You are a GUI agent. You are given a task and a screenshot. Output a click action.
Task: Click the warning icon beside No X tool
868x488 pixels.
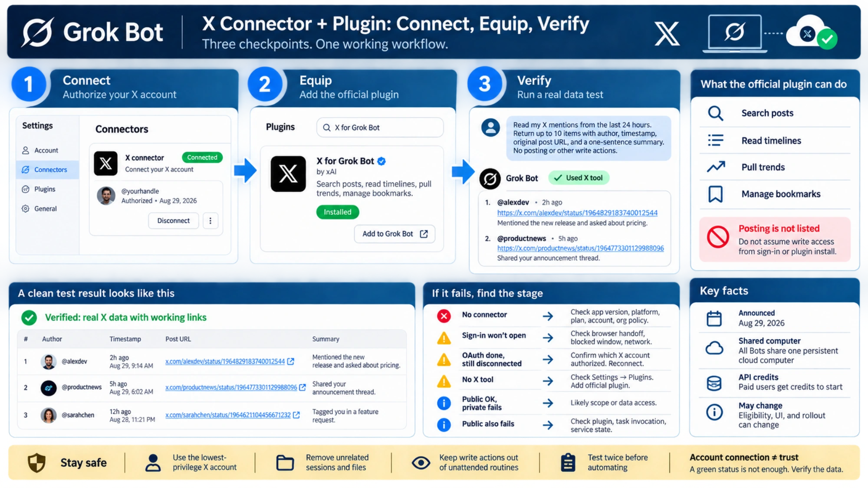pos(444,381)
